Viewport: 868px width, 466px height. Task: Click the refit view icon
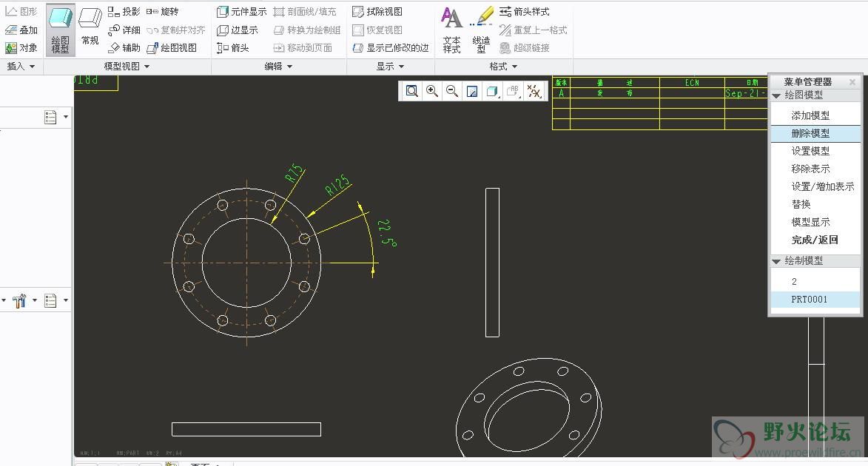pos(412,91)
